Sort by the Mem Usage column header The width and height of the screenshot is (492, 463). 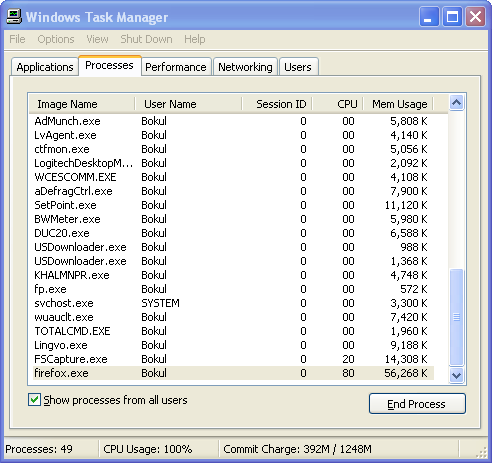pos(398,104)
